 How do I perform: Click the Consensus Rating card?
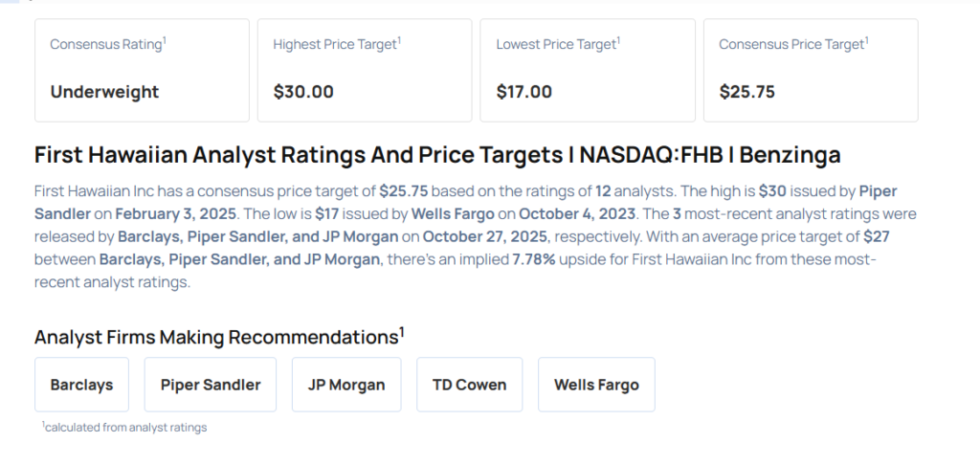click(x=142, y=70)
